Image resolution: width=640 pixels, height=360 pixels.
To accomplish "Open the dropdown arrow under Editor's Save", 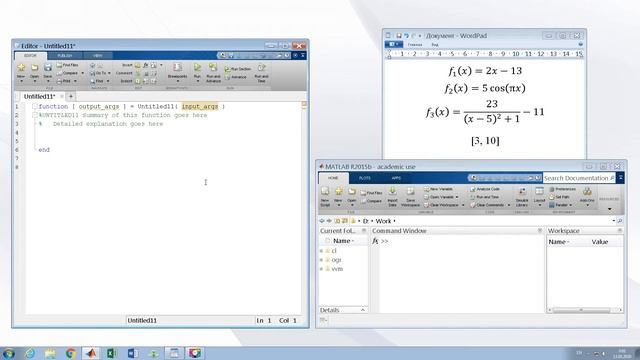I will 48,82.
